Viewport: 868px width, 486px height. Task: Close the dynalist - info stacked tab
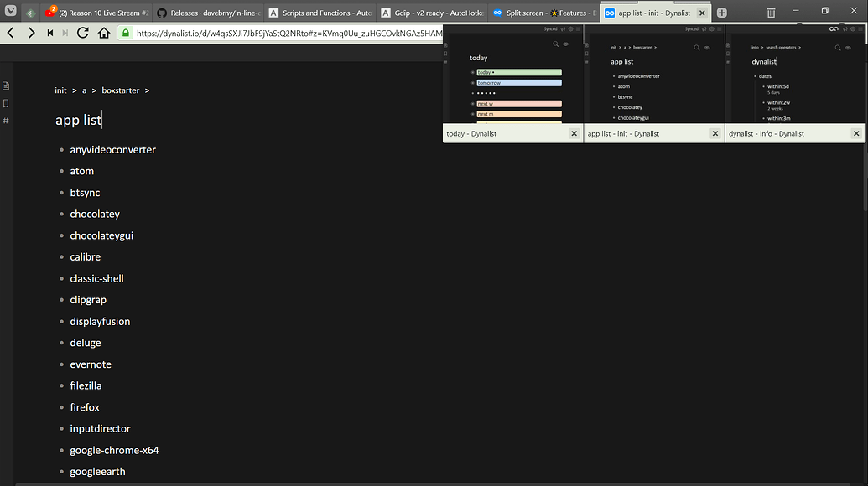click(856, 133)
